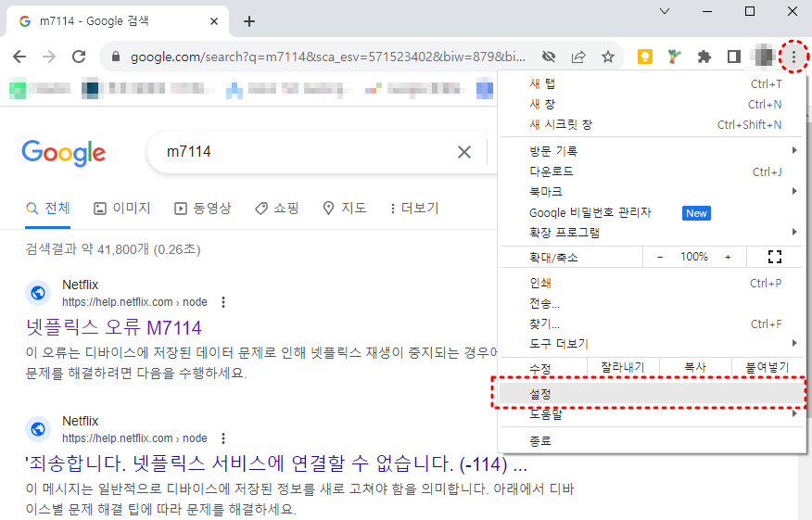
Task: Zoom out with the minus button
Action: tap(660, 257)
